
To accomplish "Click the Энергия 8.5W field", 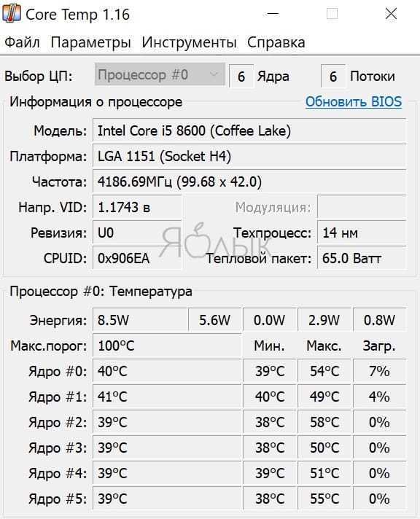I will [x=140, y=320].
